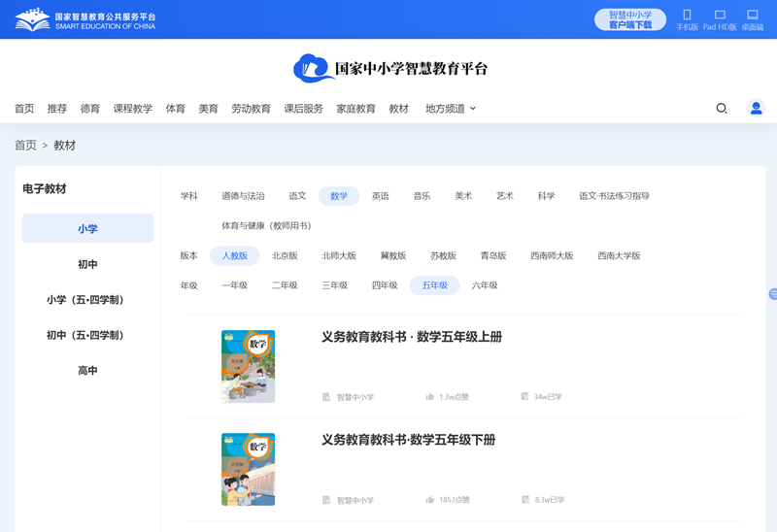Click the Smart Education of China logo
This screenshot has width=777, height=532.
coord(84,19)
